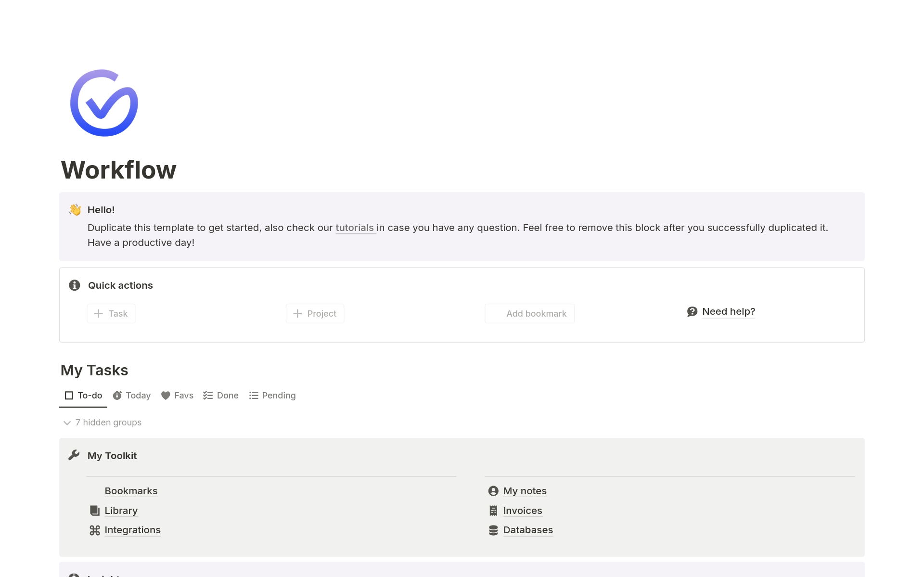924x577 pixels.
Task: Create a new Project via quick action
Action: 315,314
